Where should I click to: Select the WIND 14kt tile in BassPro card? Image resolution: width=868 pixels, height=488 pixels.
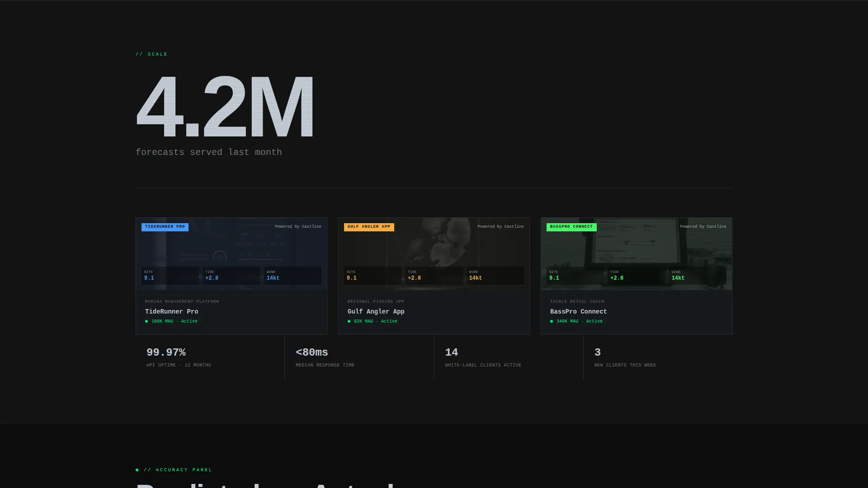pos(698,276)
